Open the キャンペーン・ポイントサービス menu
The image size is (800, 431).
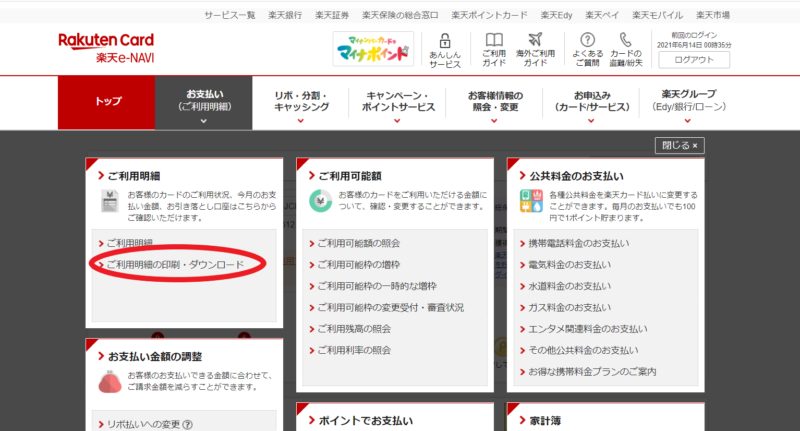point(398,102)
